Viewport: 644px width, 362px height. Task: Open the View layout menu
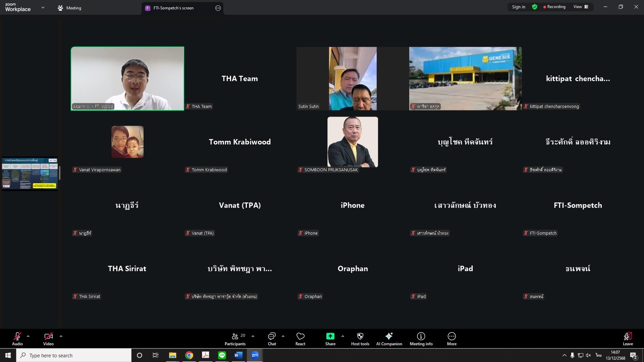(581, 7)
